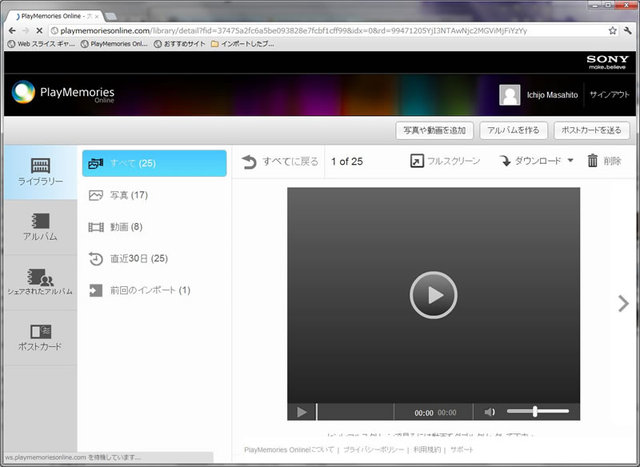Show 動画 (8) videos list

click(126, 227)
